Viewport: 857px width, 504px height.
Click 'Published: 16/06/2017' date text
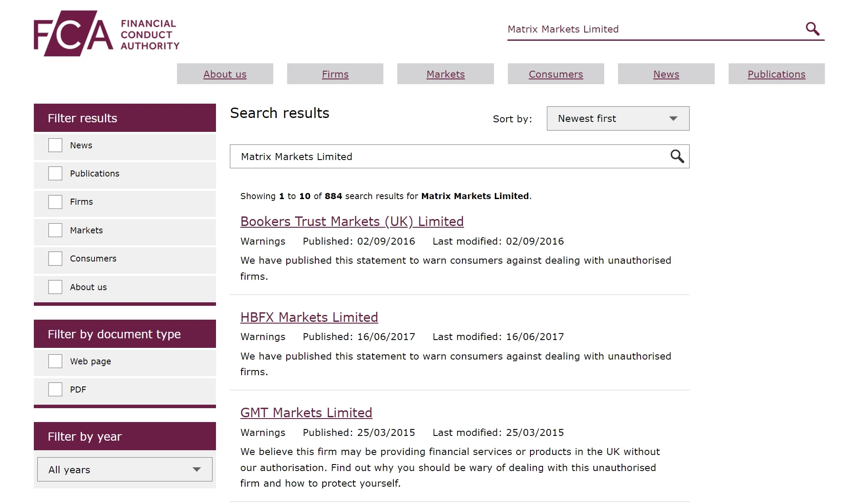tap(359, 337)
